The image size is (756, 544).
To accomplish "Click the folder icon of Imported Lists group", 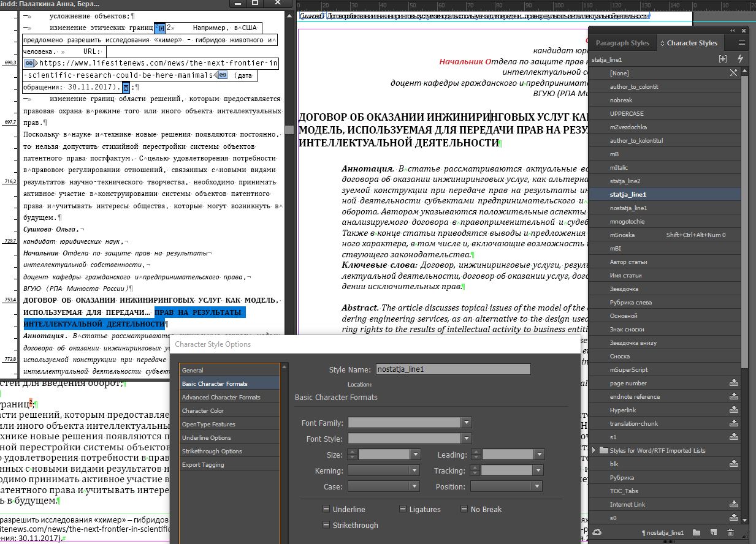I will [x=603, y=450].
